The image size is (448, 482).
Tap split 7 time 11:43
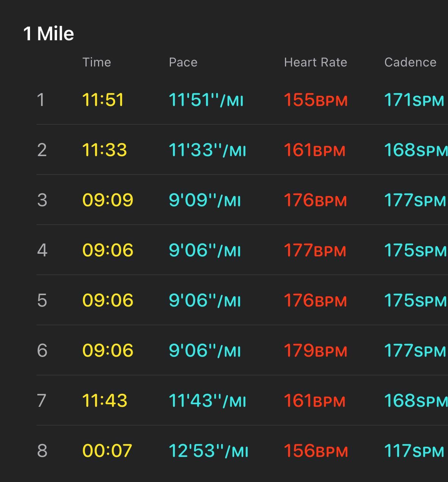(105, 401)
